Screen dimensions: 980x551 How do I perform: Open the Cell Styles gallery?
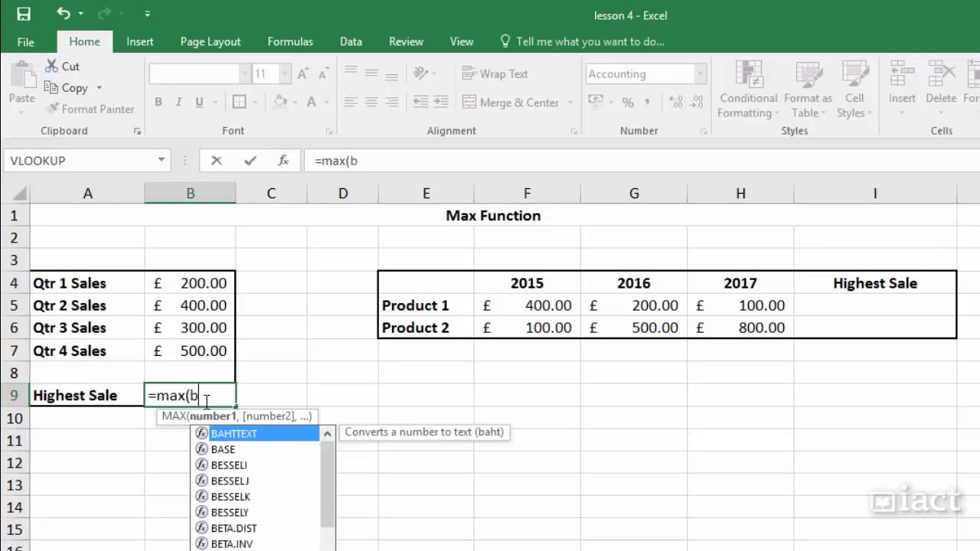tap(854, 90)
